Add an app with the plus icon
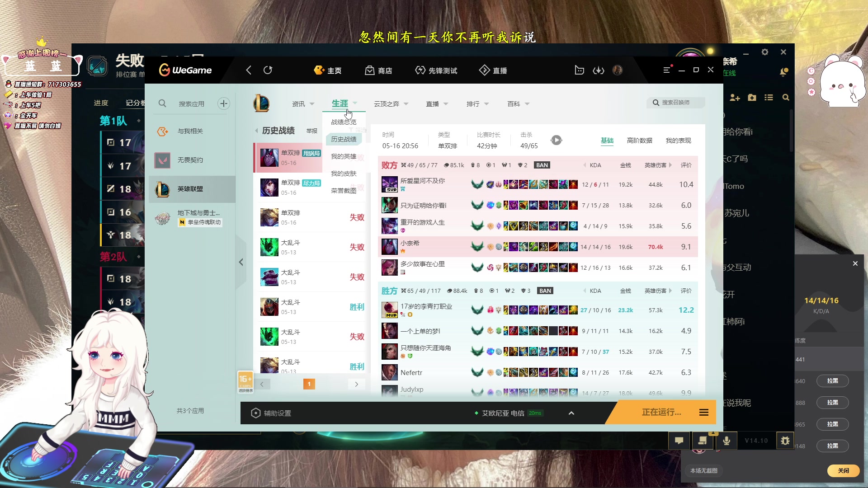The image size is (868, 488). (x=224, y=103)
